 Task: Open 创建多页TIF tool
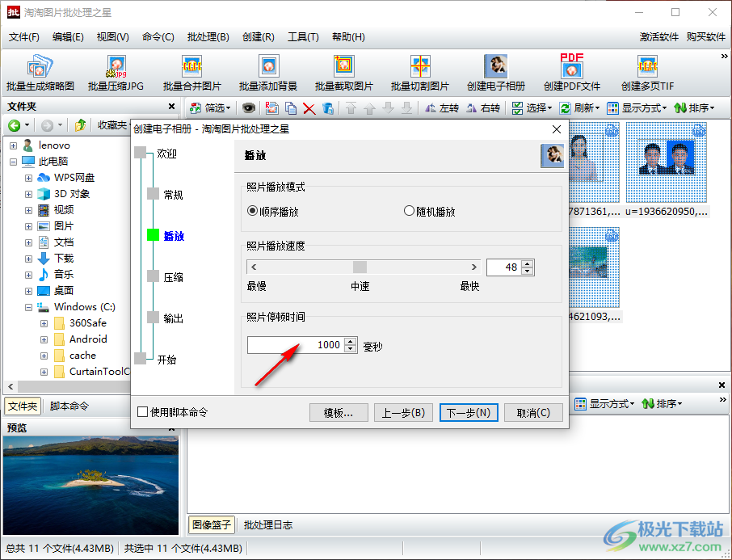646,70
